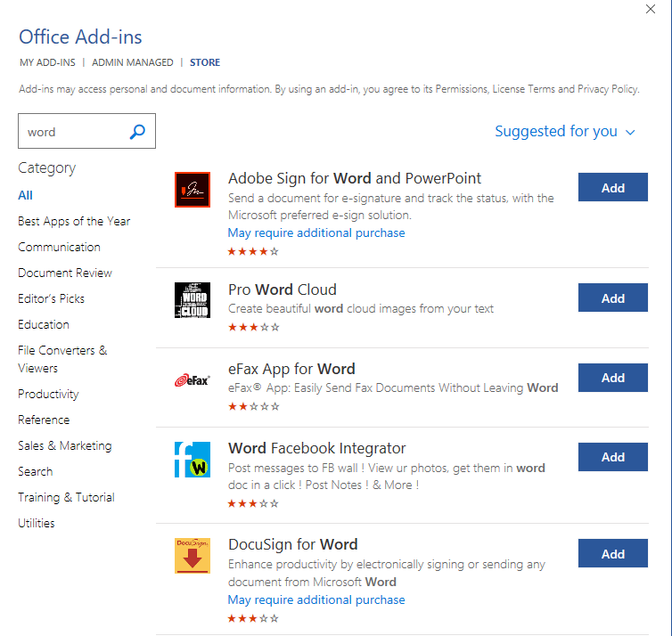This screenshot has height=636, width=672.
Task: Click Adobe Sign star rating
Action: [253, 252]
